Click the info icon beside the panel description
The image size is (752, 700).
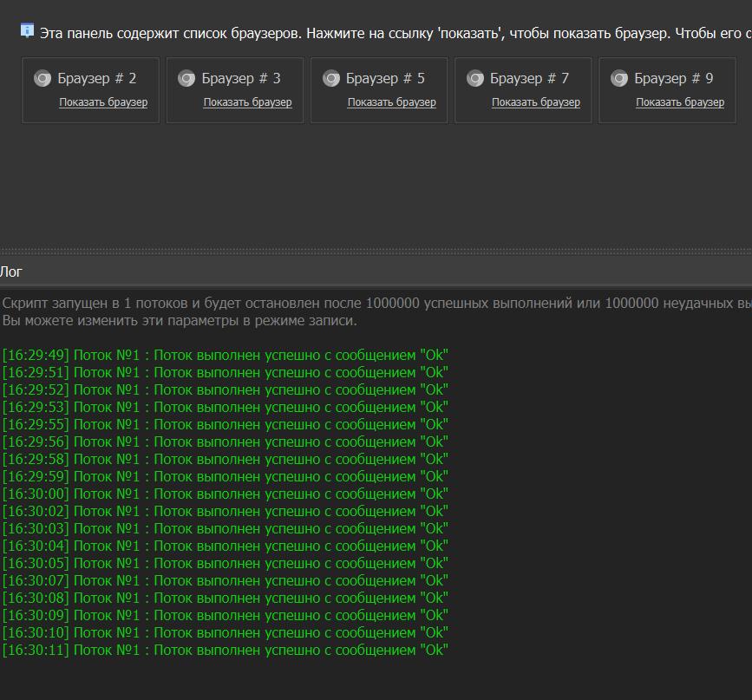click(x=27, y=30)
